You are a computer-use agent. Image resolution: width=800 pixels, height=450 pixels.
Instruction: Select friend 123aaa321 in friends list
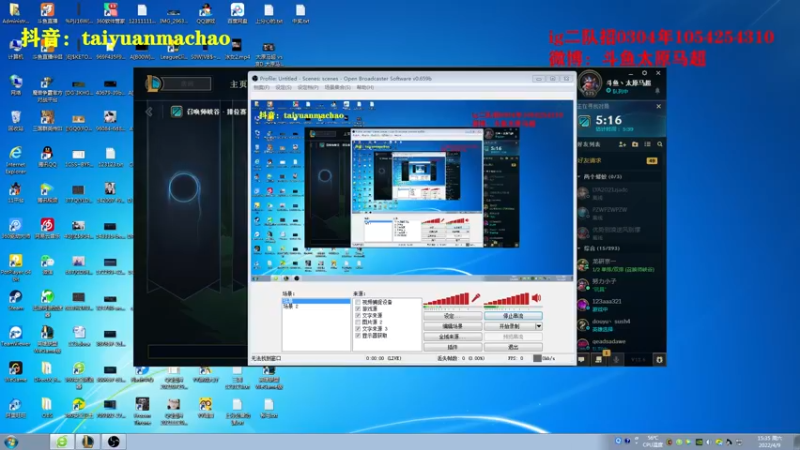tap(618, 305)
